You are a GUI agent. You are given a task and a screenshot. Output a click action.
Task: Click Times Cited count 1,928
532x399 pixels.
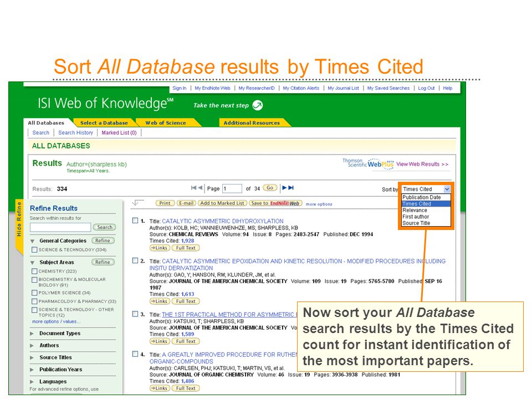click(188, 241)
